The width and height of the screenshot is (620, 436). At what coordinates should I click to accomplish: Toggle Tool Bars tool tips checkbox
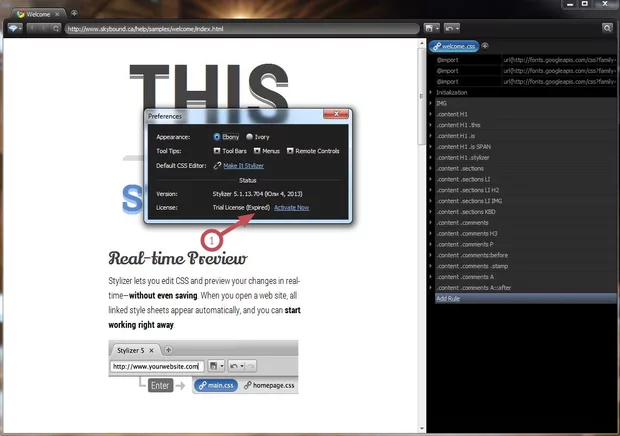click(x=217, y=151)
